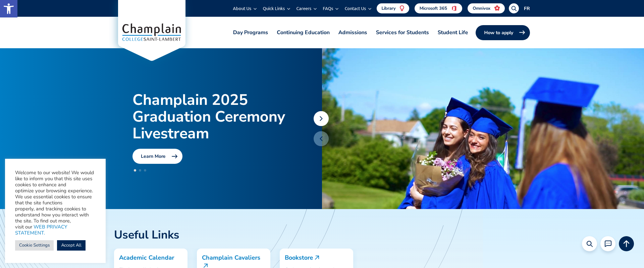Click the Champlain College Saint-Lambert logo

tap(152, 32)
